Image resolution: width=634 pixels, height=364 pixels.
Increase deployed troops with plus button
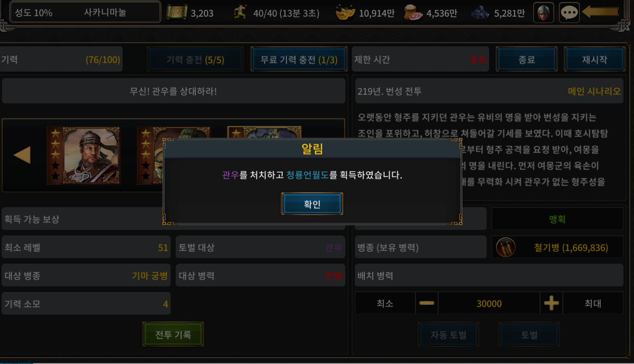point(551,304)
